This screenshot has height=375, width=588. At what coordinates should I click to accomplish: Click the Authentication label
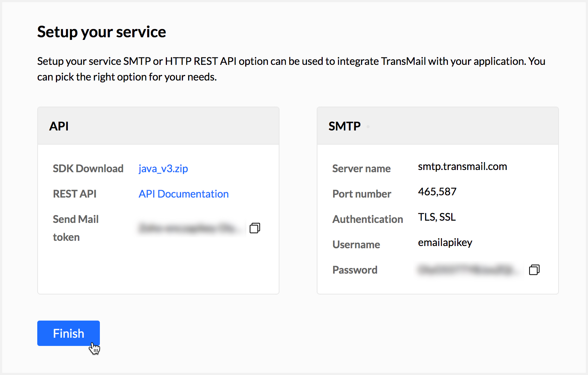coord(368,219)
